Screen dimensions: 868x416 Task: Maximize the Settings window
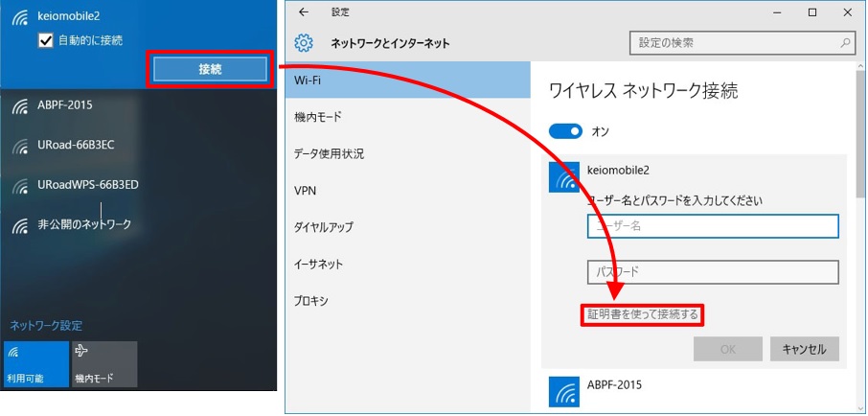(x=812, y=12)
